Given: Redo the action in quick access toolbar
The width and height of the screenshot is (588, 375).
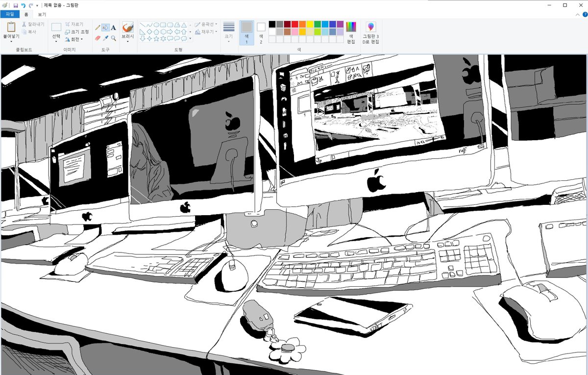Looking at the screenshot, I should tap(30, 5).
